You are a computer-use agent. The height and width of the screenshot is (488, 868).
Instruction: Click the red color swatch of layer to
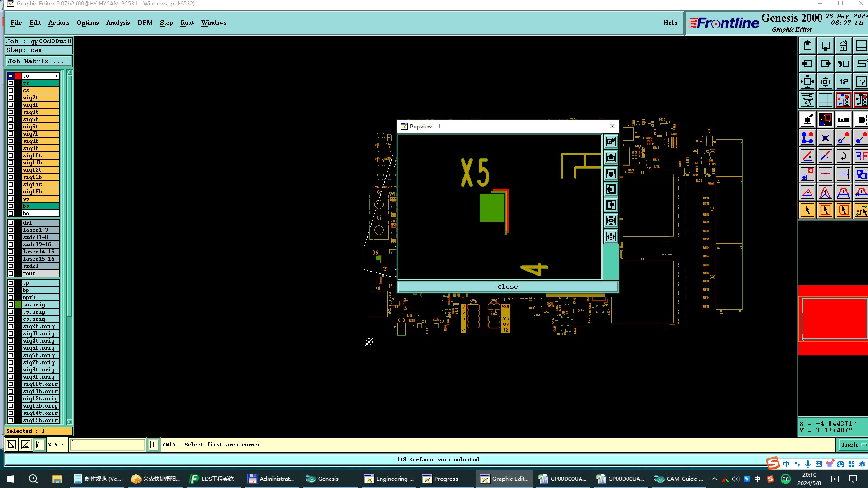pyautogui.click(x=18, y=76)
